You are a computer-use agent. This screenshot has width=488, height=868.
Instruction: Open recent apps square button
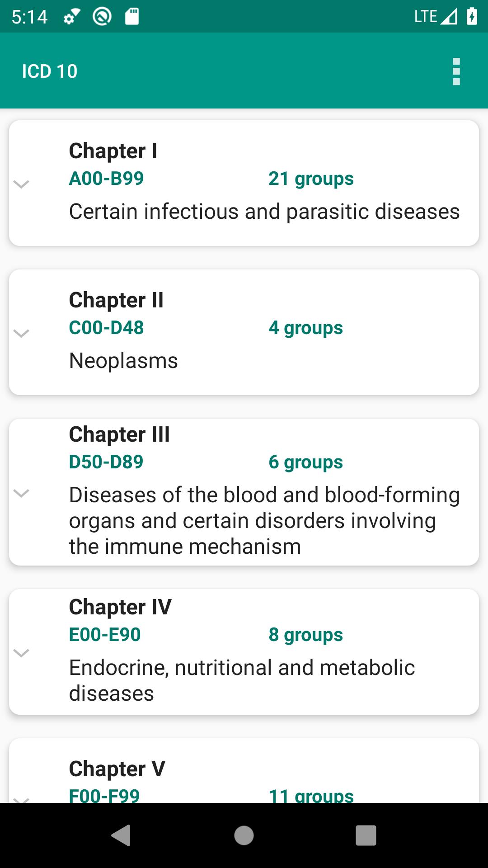tap(366, 835)
